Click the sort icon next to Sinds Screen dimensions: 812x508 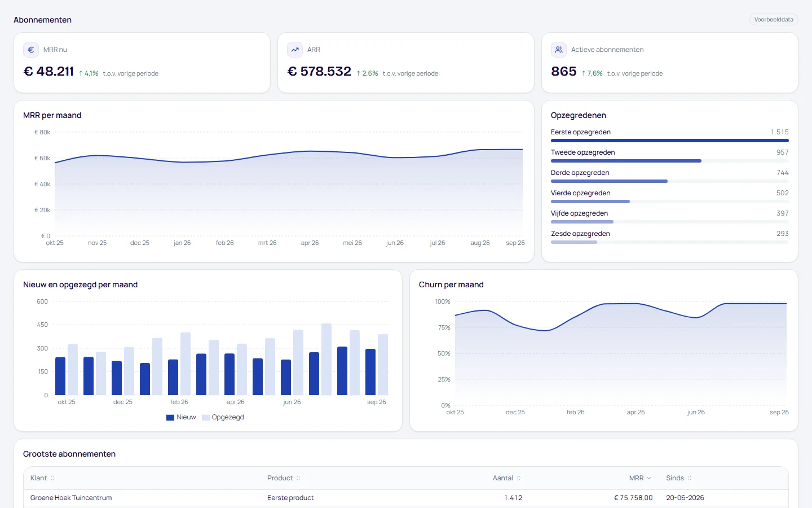(690, 478)
